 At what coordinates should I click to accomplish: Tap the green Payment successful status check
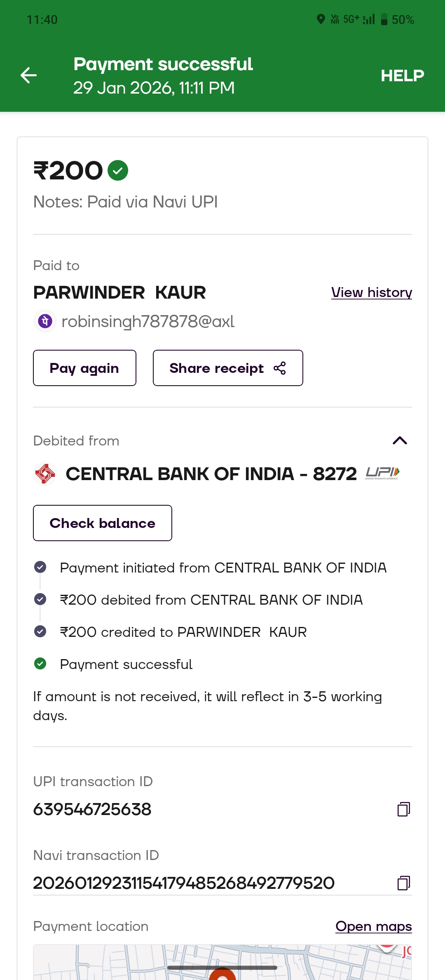(40, 664)
